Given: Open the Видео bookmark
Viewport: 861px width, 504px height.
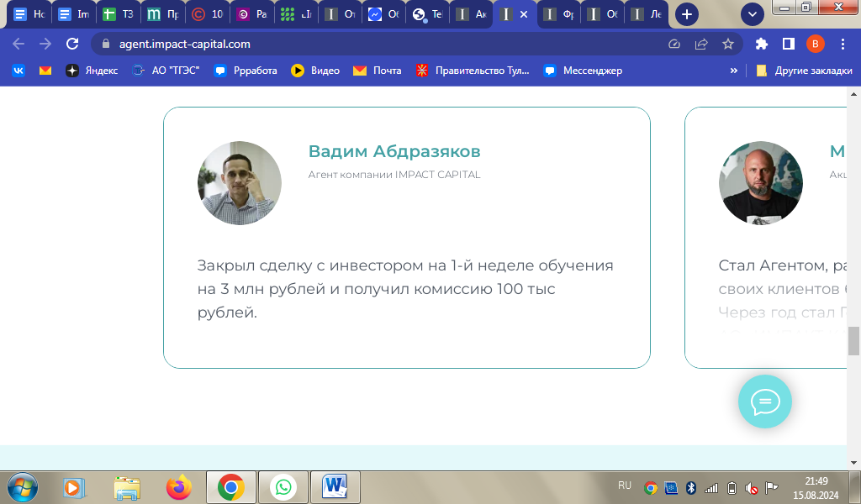Looking at the screenshot, I should [x=315, y=71].
